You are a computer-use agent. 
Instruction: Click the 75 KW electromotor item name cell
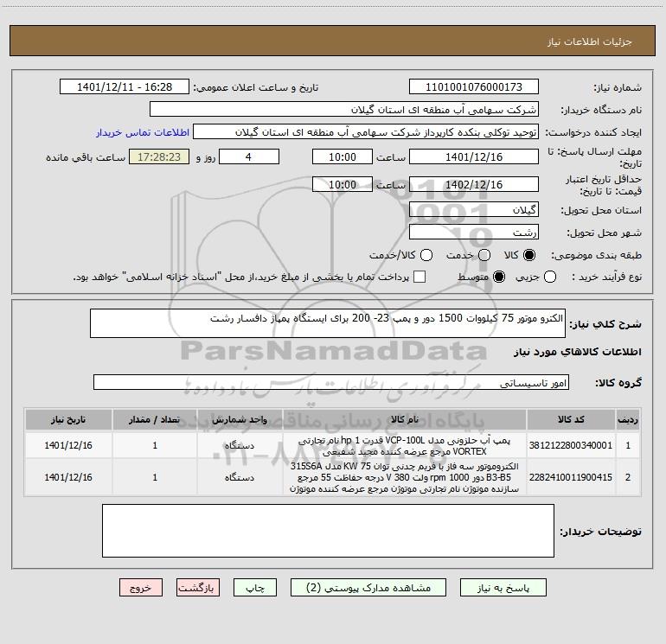click(x=405, y=477)
